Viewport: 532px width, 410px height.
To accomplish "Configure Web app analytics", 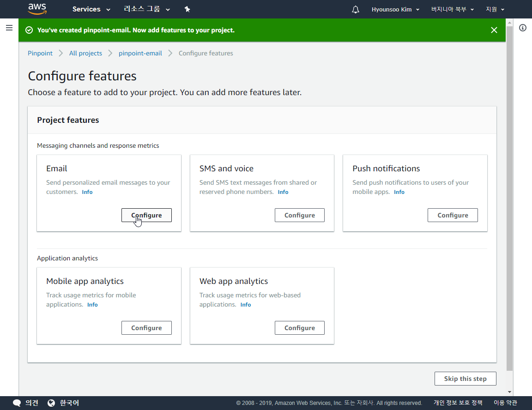I will (300, 328).
